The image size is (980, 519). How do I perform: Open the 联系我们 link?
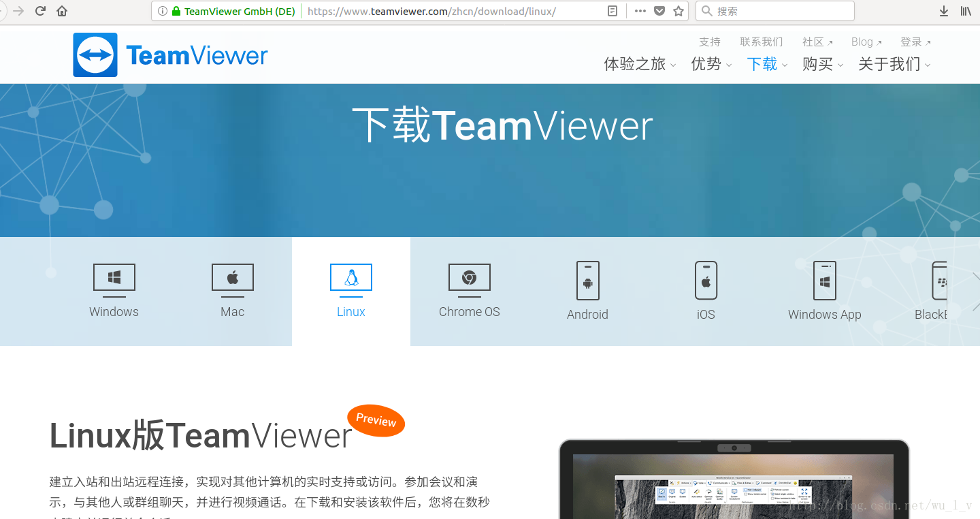[x=762, y=42]
